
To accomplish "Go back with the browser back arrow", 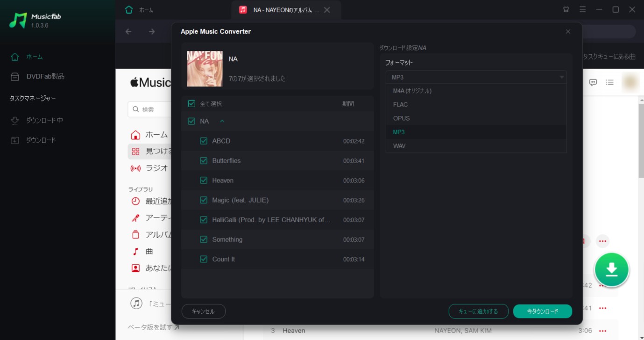I will (128, 31).
